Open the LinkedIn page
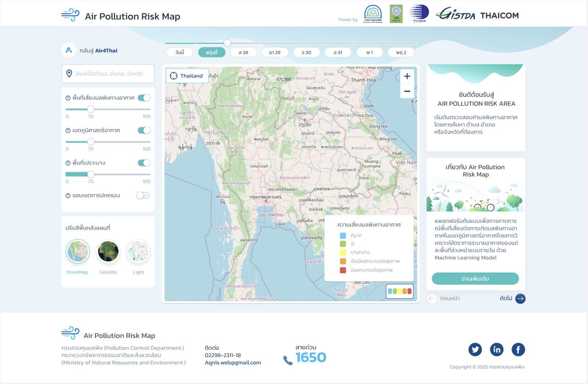The image size is (588, 384). pos(497,349)
